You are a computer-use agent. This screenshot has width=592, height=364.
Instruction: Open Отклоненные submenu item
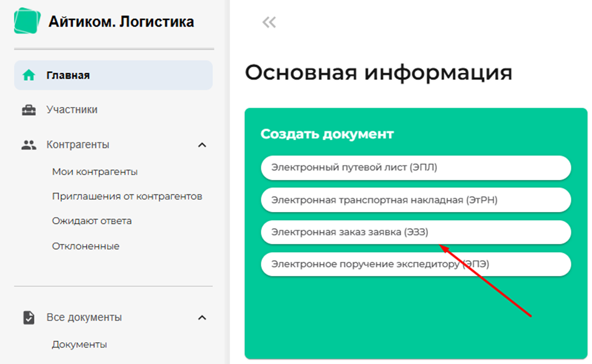(86, 246)
